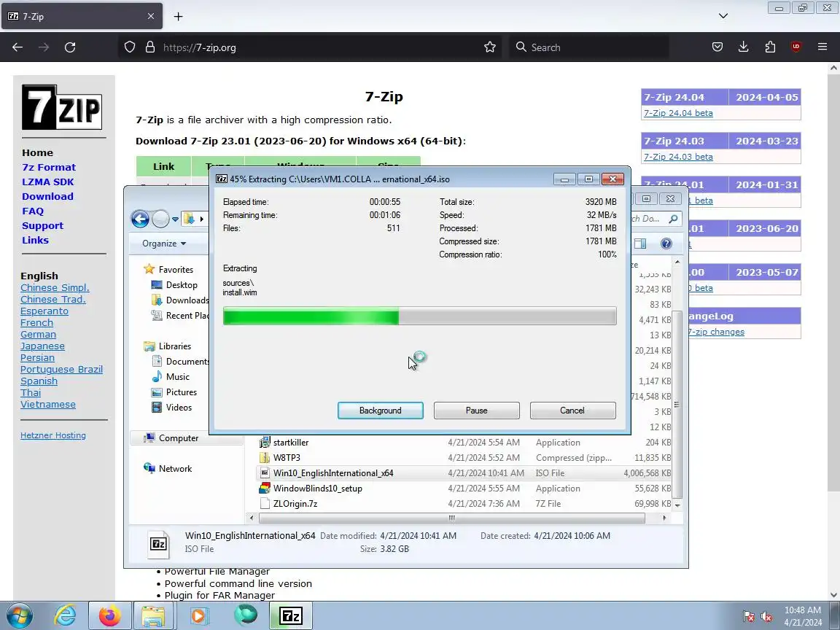The height and width of the screenshot is (630, 840).
Task: Select Videos library
Action: coord(171,408)
